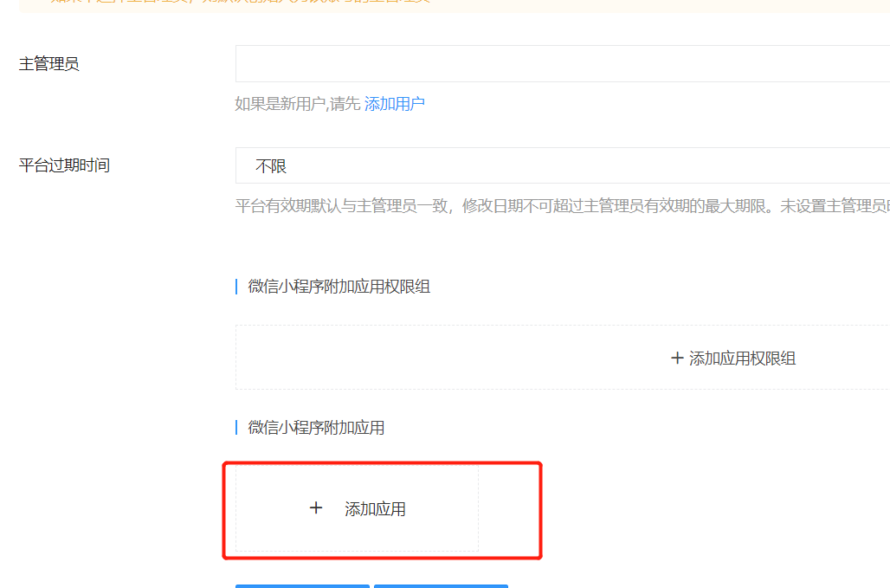Open the 添加用户 link

pos(395,104)
